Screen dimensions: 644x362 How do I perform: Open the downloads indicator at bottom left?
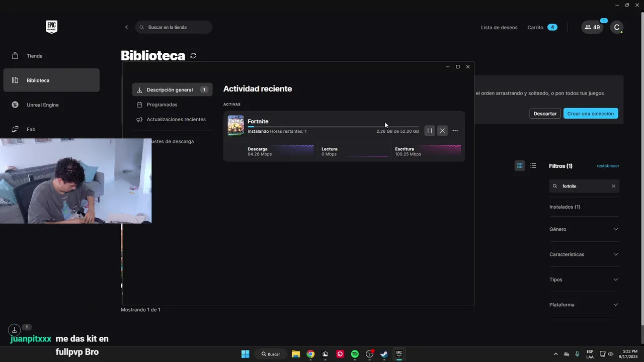(x=15, y=330)
